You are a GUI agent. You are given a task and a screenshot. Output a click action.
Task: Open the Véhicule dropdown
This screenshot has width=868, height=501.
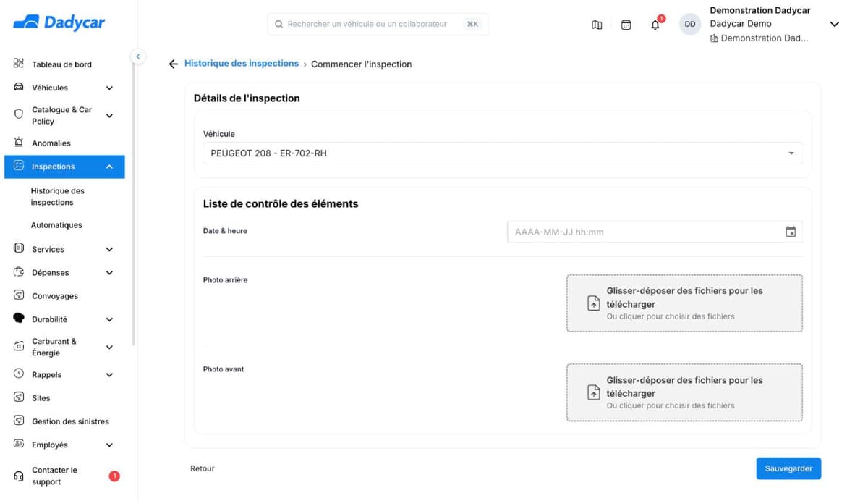503,153
